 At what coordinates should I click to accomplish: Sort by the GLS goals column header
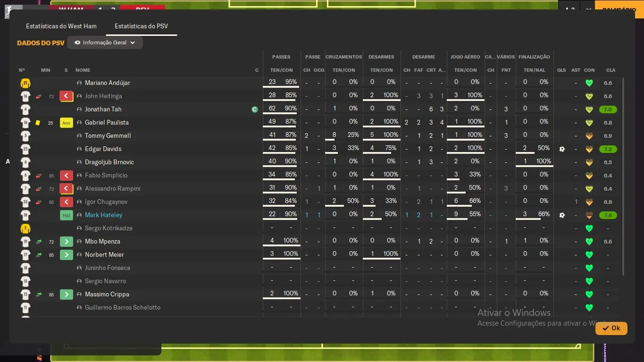[561, 70]
